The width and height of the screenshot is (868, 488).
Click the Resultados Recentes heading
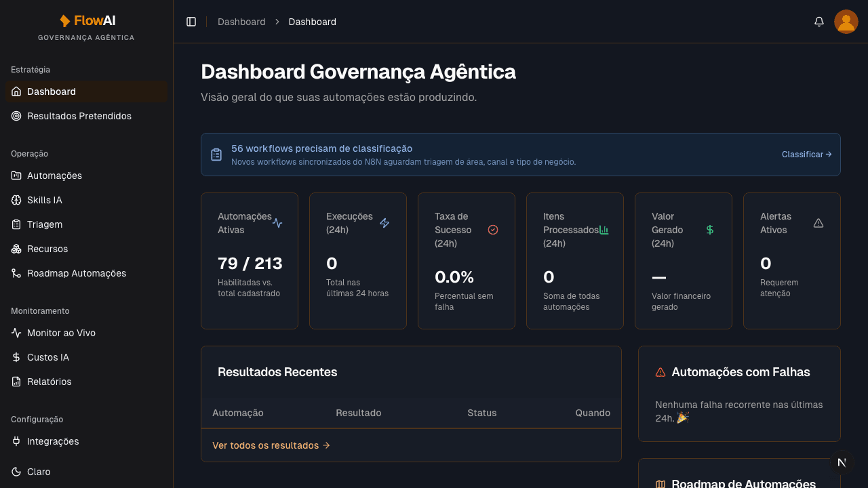277,372
